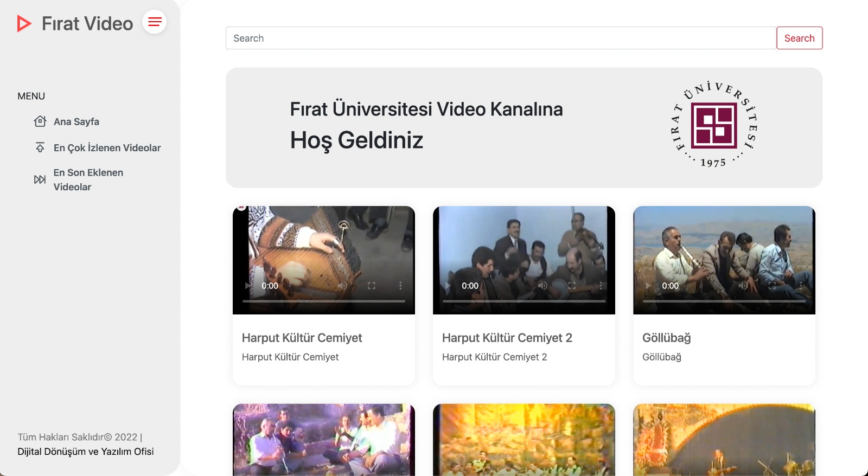Click the Dijital Dönüşüm ve Yazılım Ofisi link
The height and width of the screenshot is (476, 868).
pos(86,452)
